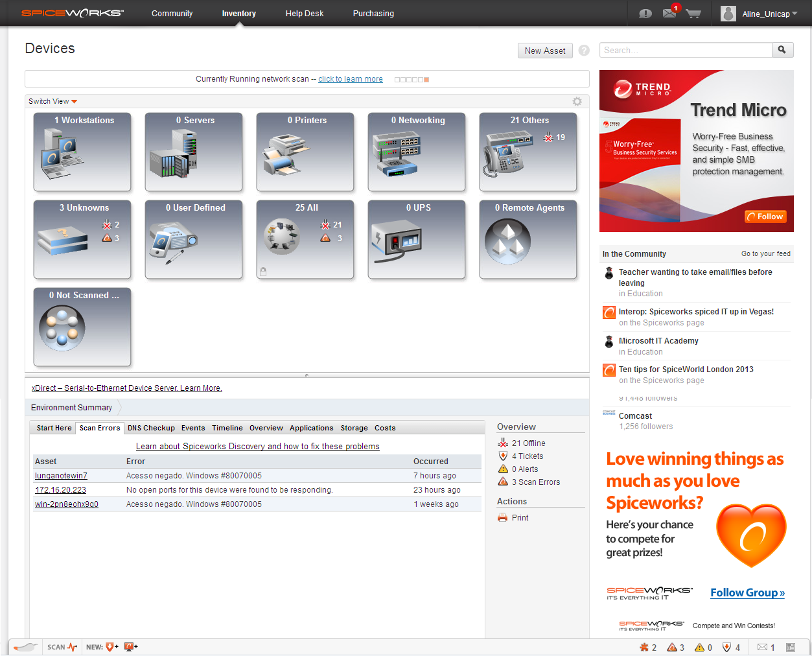Open the settings gear above device categories
The height and width of the screenshot is (656, 812).
click(x=577, y=101)
